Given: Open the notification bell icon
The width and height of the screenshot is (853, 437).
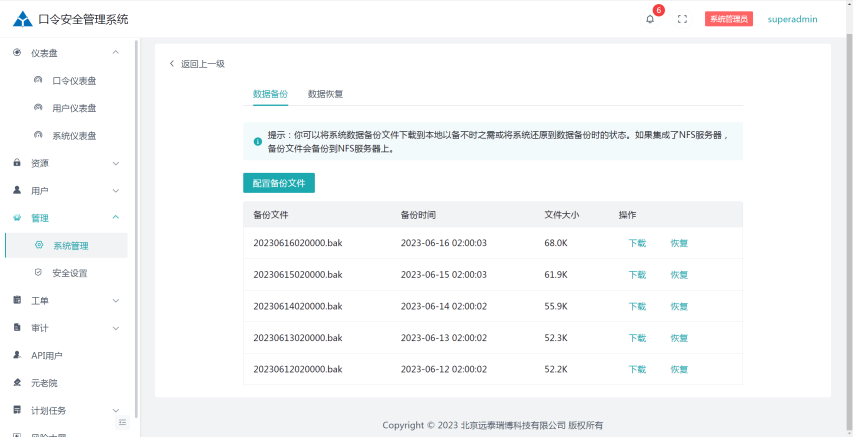Looking at the screenshot, I should coord(650,19).
